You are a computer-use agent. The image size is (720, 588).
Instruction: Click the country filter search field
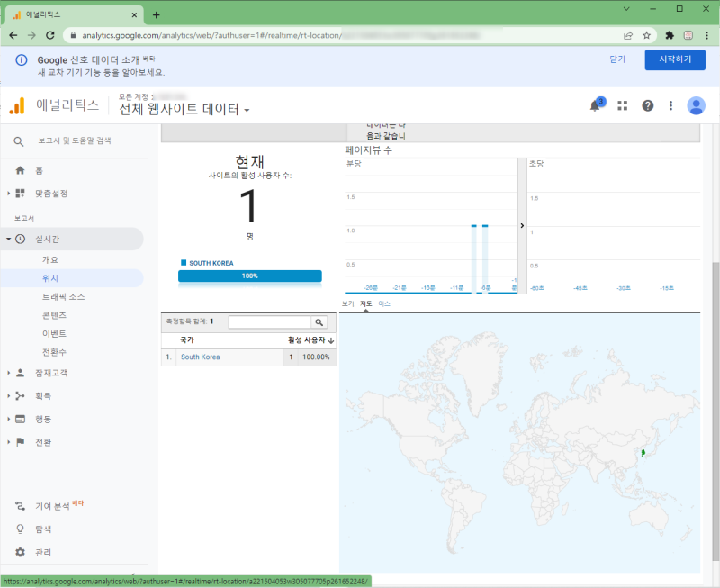pos(269,322)
